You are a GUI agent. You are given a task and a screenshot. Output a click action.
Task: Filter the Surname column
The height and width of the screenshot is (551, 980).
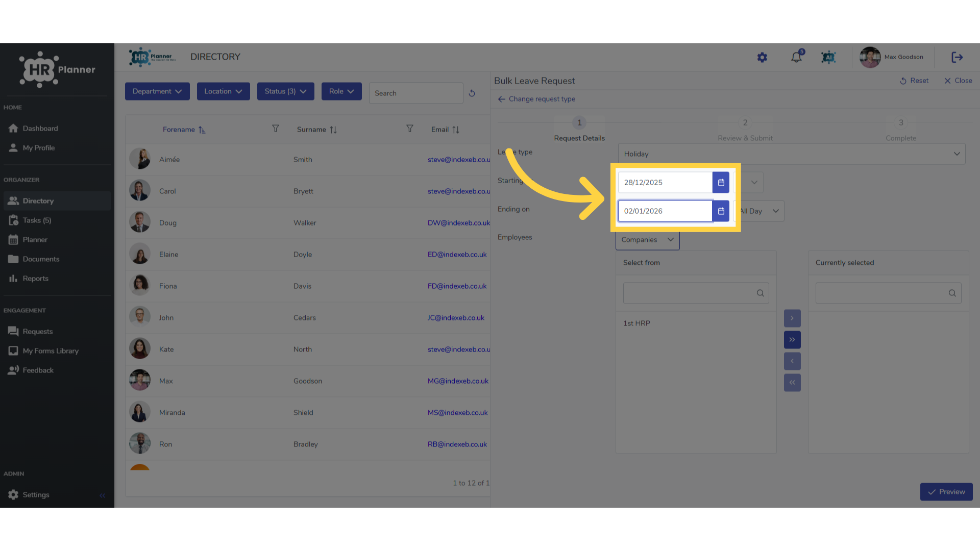coord(409,129)
